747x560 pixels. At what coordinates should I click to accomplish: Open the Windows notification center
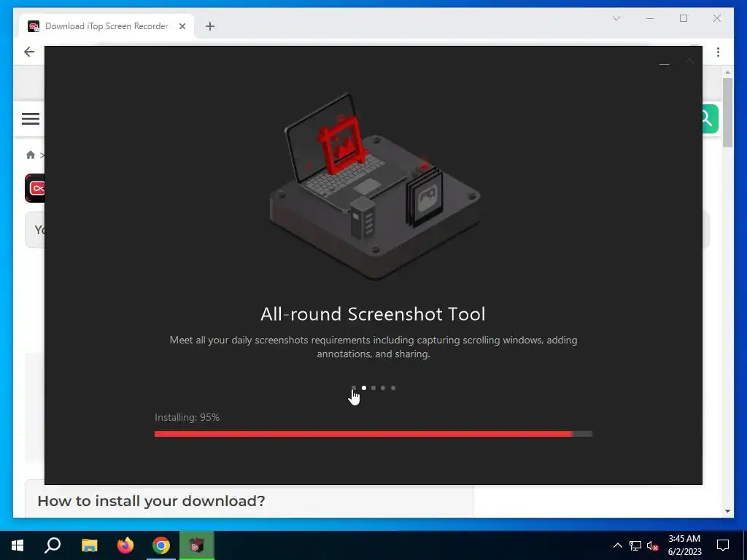click(x=723, y=545)
